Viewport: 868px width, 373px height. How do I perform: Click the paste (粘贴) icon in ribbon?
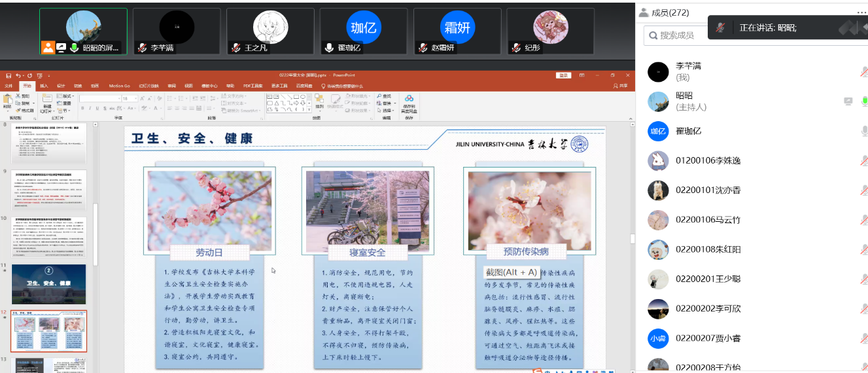pos(7,100)
